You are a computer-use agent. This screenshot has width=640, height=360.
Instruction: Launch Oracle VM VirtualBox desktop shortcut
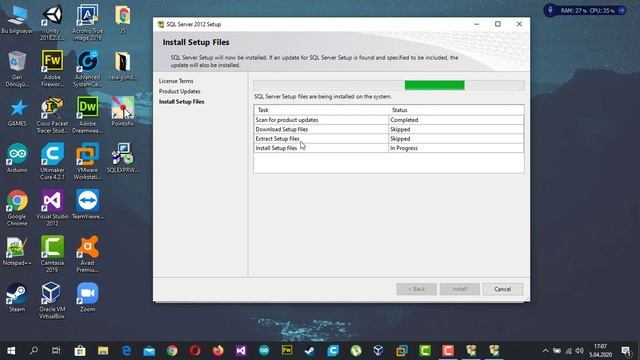[x=52, y=301]
